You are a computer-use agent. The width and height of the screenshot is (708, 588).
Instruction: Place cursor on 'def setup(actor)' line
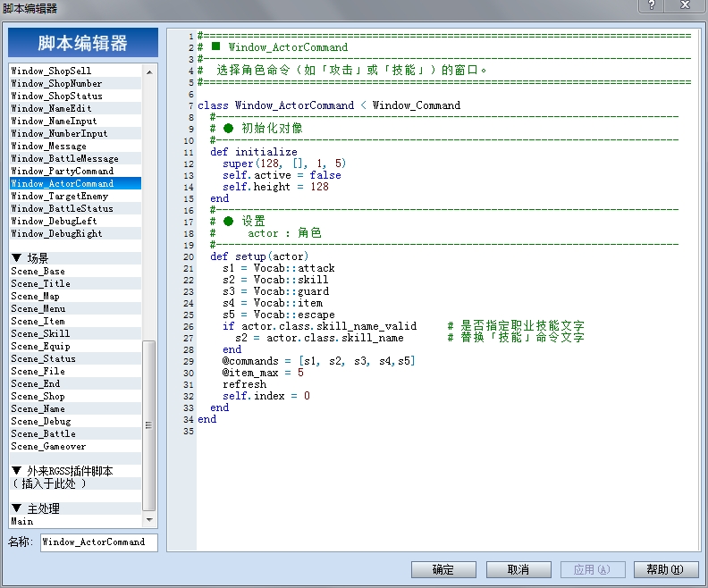pos(259,256)
